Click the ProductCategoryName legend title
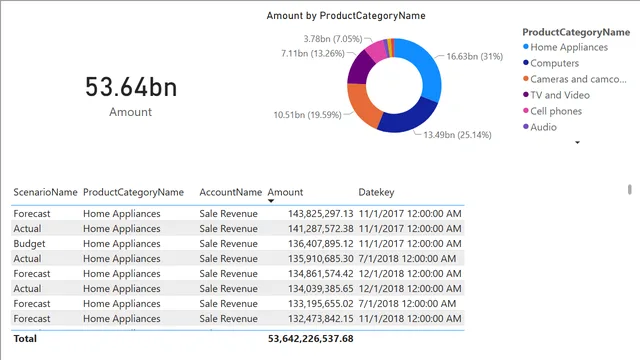 point(576,32)
